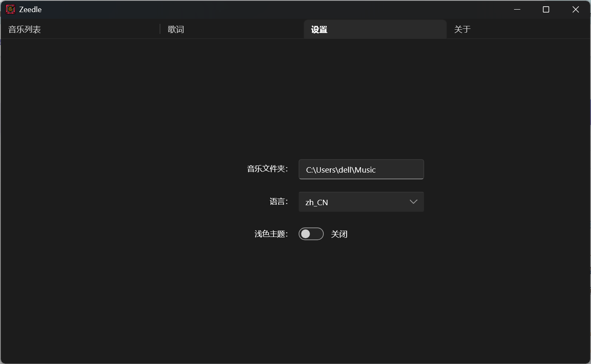
Task: Click the chevron arrow of language combo box
Action: click(413, 202)
